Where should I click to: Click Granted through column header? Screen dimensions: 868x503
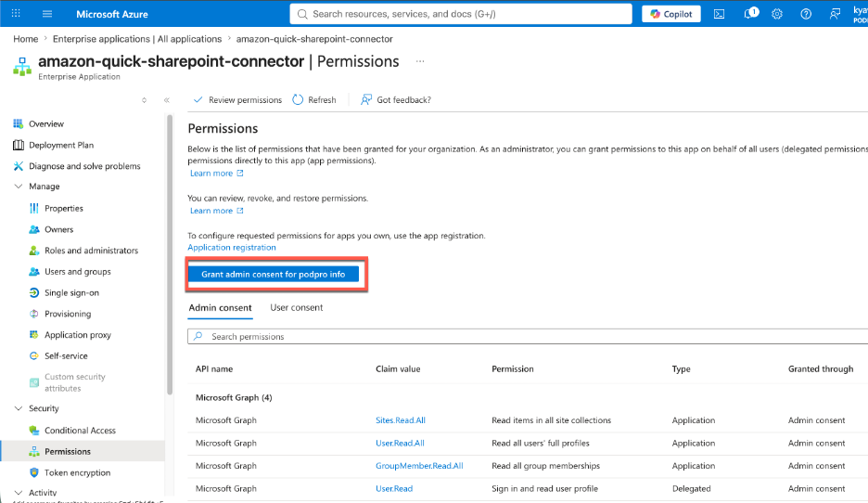tap(821, 369)
